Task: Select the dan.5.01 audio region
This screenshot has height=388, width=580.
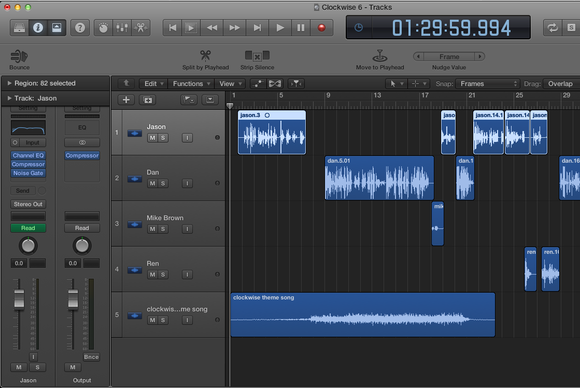Action: point(379,178)
